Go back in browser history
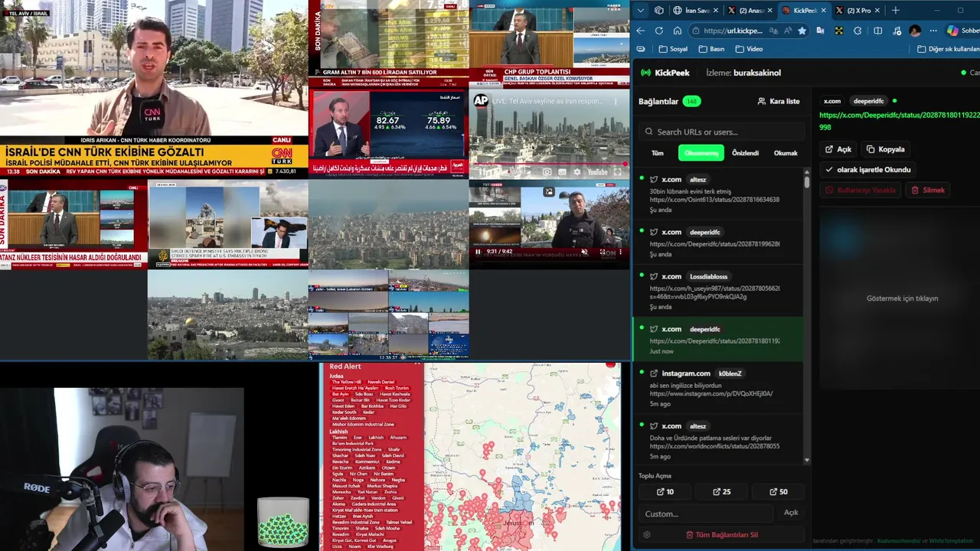The width and height of the screenshot is (980, 551). tap(641, 31)
